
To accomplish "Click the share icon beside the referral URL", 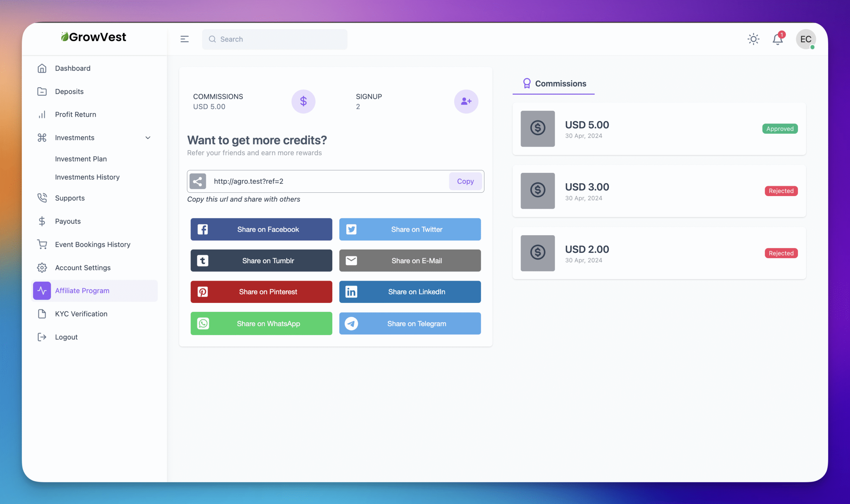I will coord(198,181).
